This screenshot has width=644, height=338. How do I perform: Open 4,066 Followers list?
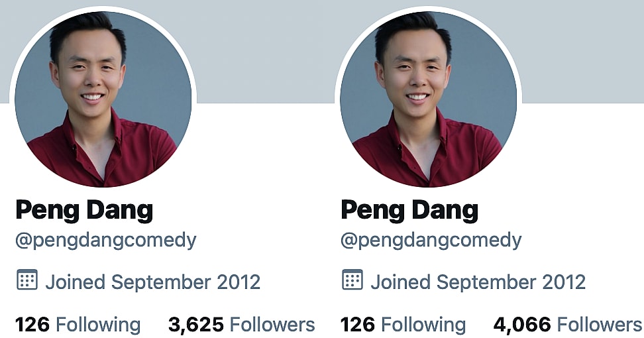[566, 325]
